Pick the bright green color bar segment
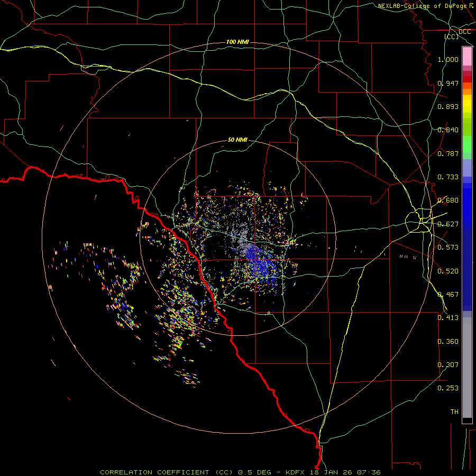 click(x=467, y=144)
